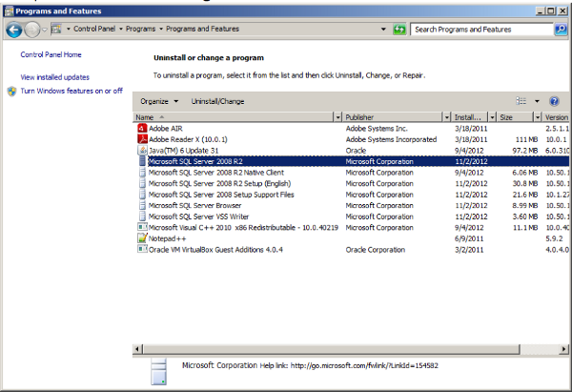The image size is (572, 392).
Task: Click Oracle Corporation publisher cell
Action: pos(376,250)
